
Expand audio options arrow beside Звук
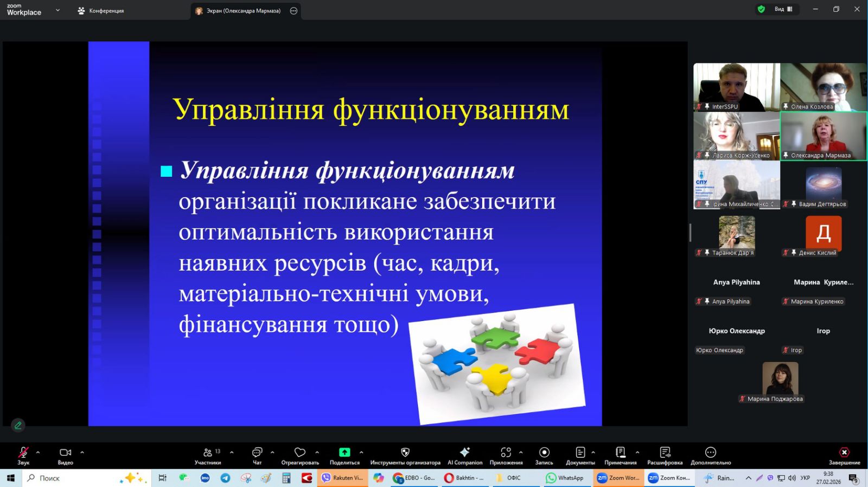tap(38, 452)
